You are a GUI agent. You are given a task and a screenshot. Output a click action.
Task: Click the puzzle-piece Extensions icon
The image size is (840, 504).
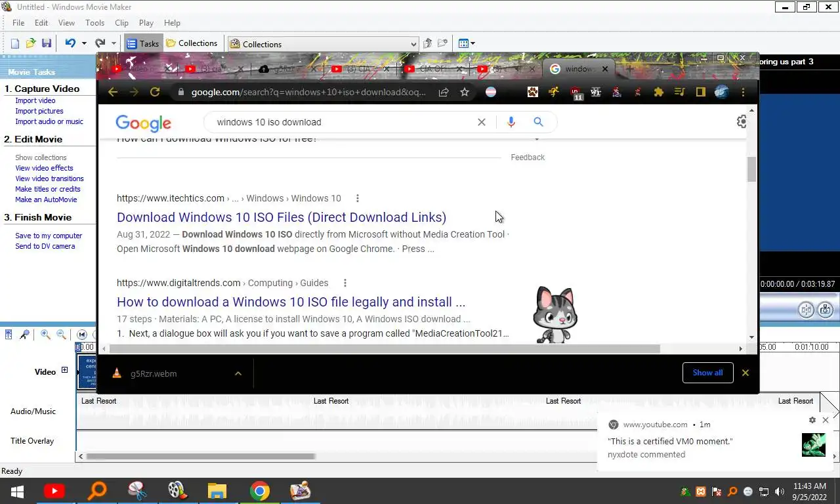click(658, 92)
